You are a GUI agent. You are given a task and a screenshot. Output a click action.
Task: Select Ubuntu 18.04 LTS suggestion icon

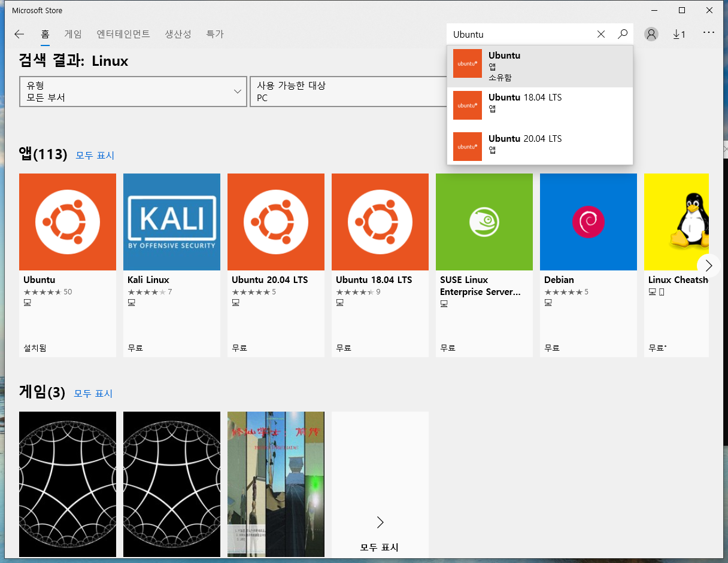(468, 105)
